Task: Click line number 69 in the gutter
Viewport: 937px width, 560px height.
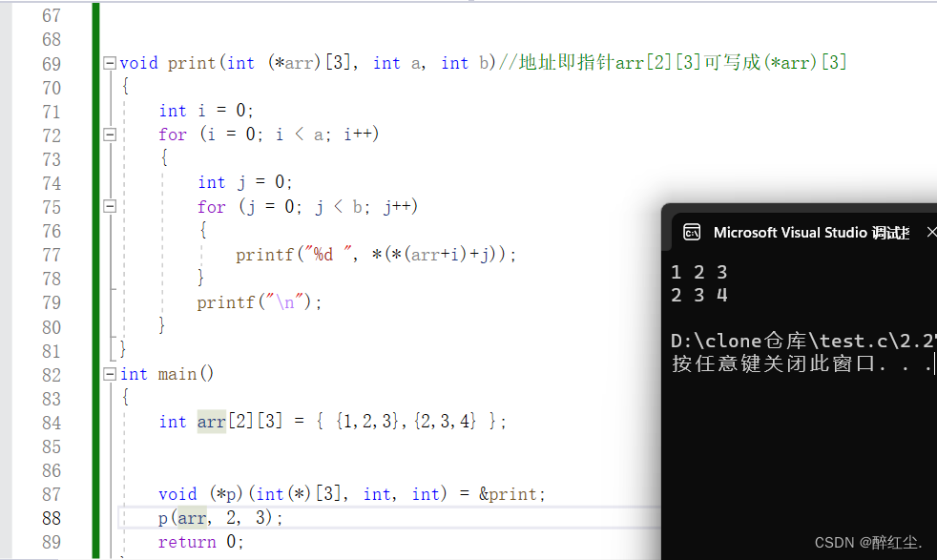Action: [52, 64]
